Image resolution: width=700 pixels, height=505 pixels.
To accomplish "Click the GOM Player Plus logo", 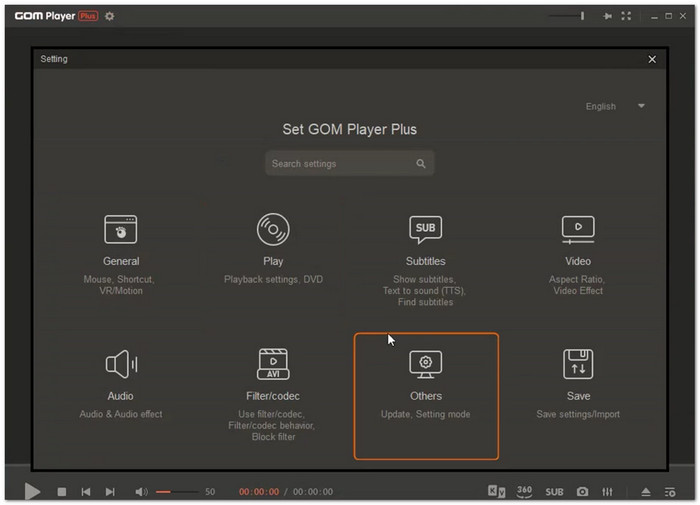I will 56,16.
